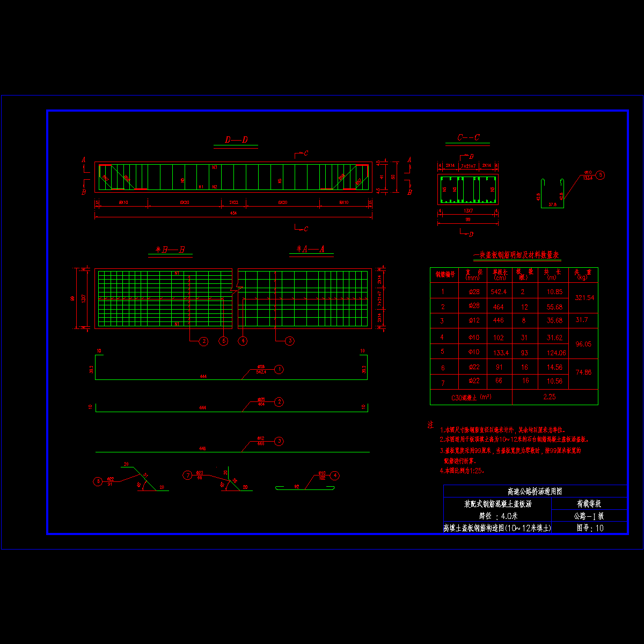
Task: Pick circled marker 6 at bent bar detail
Action: point(98,481)
